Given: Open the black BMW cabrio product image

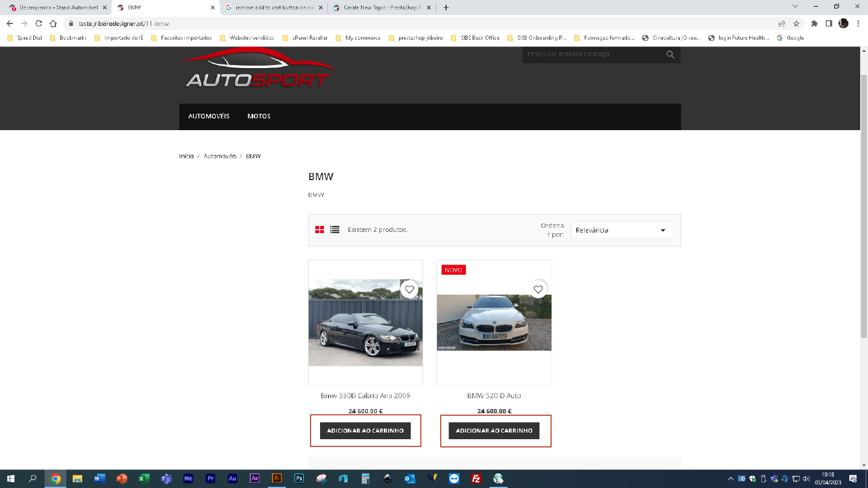Looking at the screenshot, I should tap(365, 322).
